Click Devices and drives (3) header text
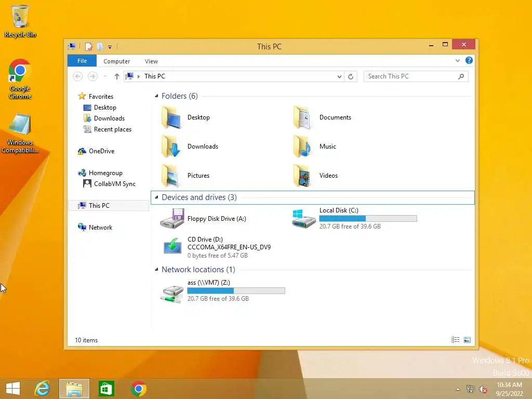This screenshot has width=532, height=399. click(199, 197)
